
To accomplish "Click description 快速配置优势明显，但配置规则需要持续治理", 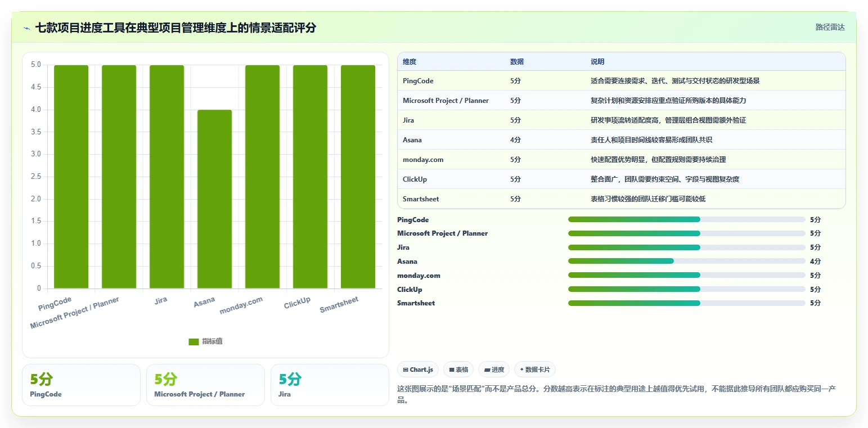I will pyautogui.click(x=658, y=160).
